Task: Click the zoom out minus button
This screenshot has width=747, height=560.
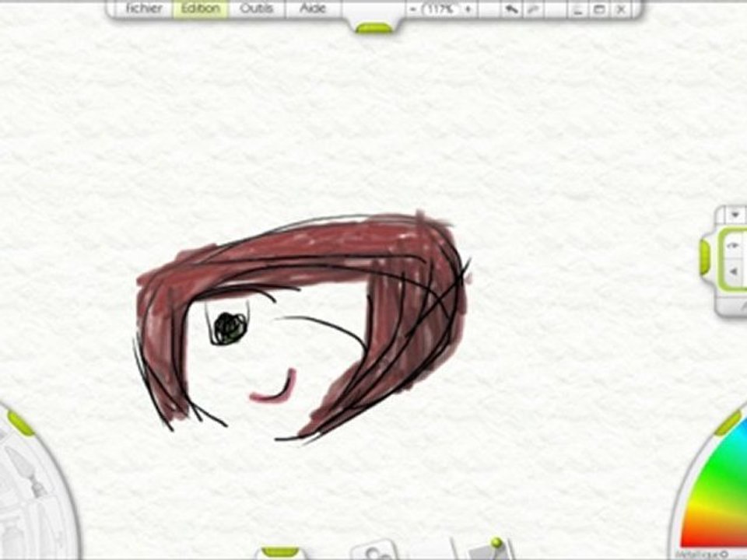Action: [x=412, y=9]
